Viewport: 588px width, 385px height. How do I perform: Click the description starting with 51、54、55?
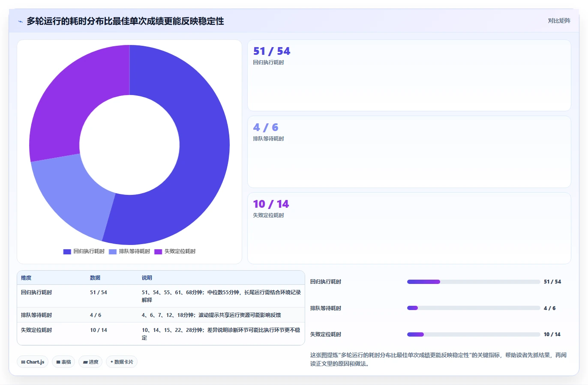pyautogui.click(x=221, y=296)
